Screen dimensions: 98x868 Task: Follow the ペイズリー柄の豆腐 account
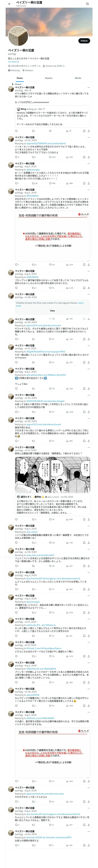point(84,41)
